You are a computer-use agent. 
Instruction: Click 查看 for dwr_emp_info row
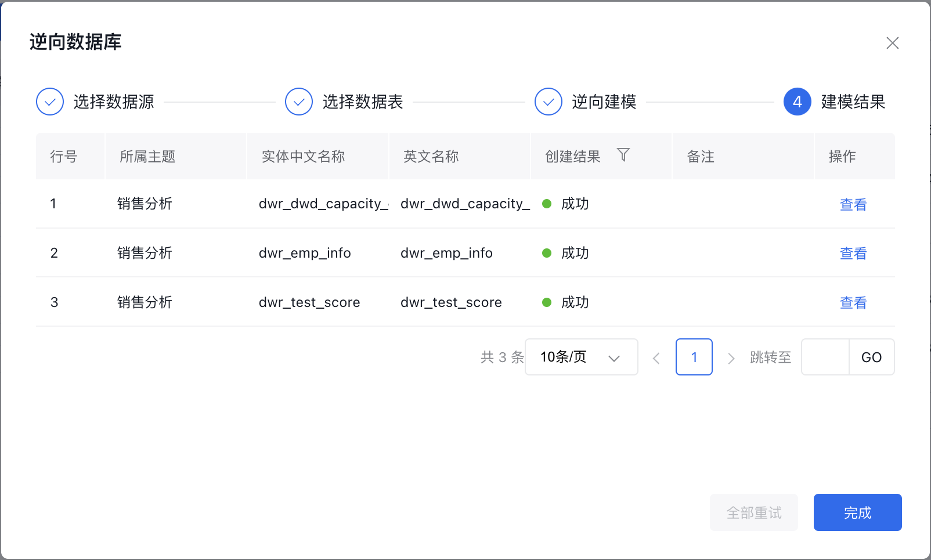pyautogui.click(x=853, y=253)
